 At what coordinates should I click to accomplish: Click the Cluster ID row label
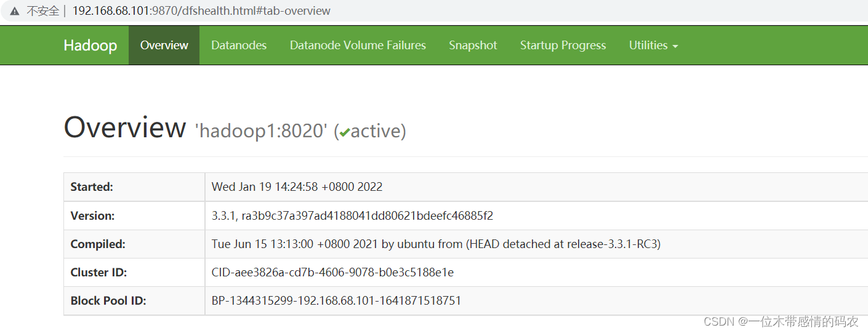coord(98,273)
